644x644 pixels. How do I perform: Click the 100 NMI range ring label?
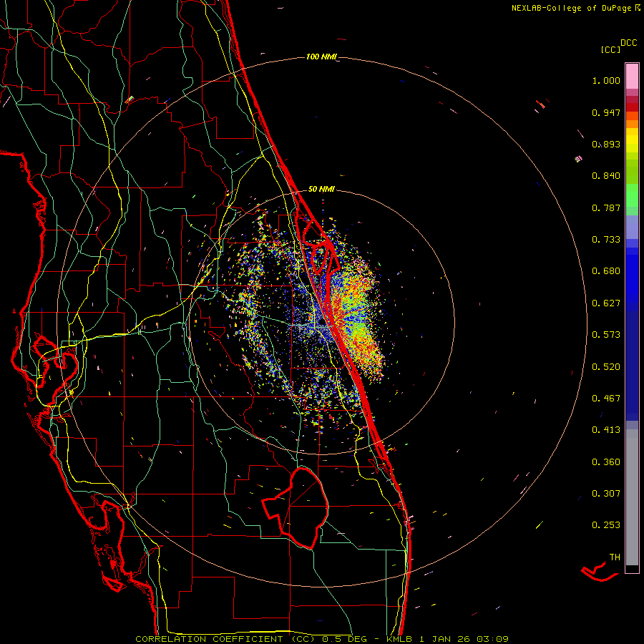pos(321,57)
